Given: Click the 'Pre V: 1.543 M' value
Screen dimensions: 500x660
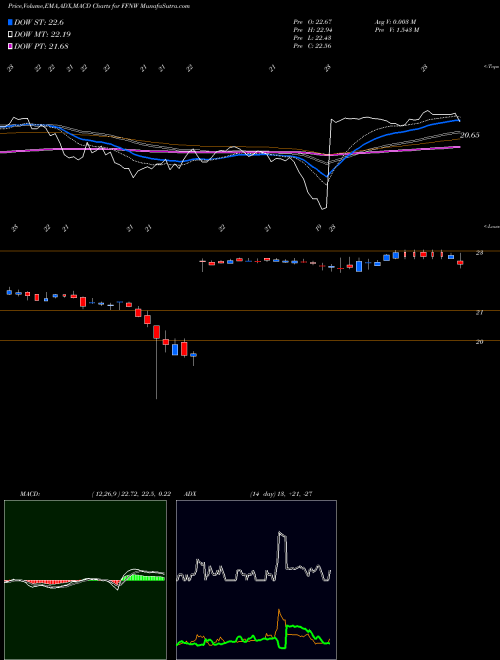Looking at the screenshot, I should point(396,30).
